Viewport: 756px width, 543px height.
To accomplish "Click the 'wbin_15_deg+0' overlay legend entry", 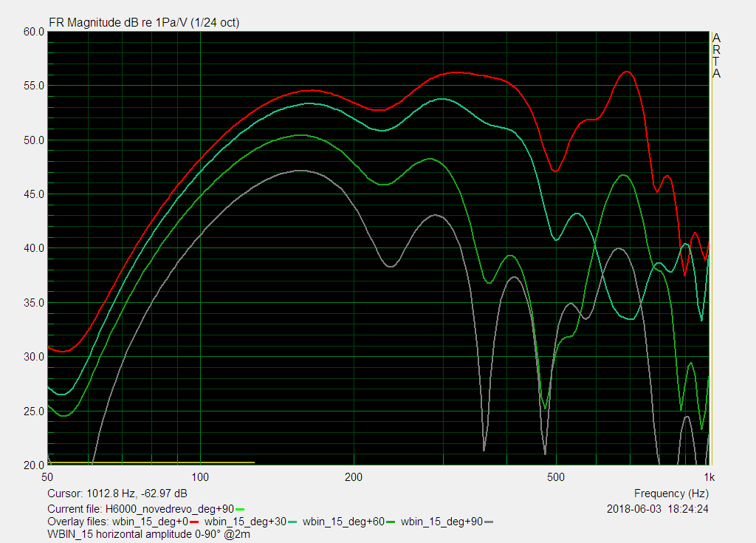I will click(150, 522).
